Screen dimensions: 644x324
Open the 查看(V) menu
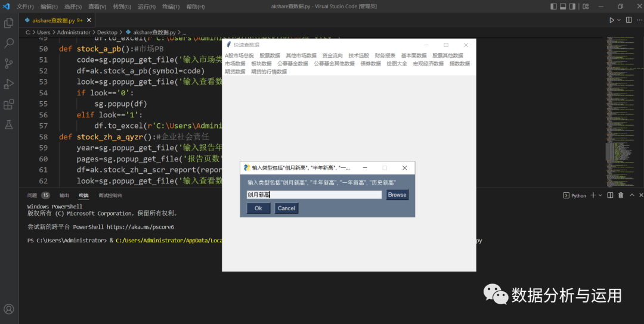(97, 7)
